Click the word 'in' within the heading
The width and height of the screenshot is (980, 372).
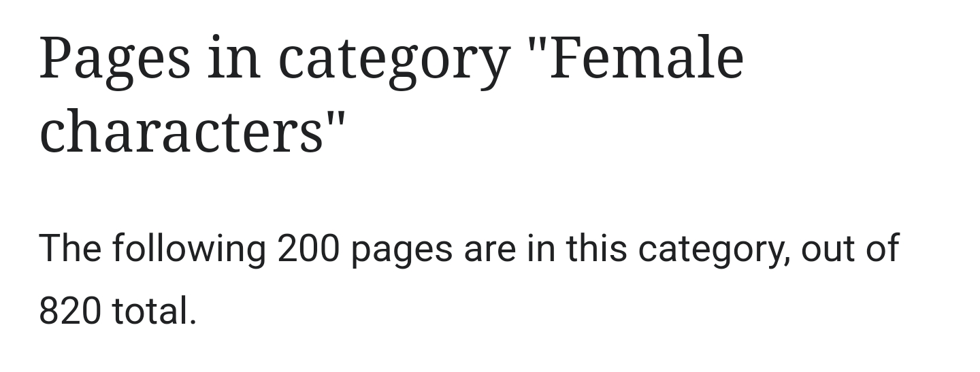(x=234, y=60)
